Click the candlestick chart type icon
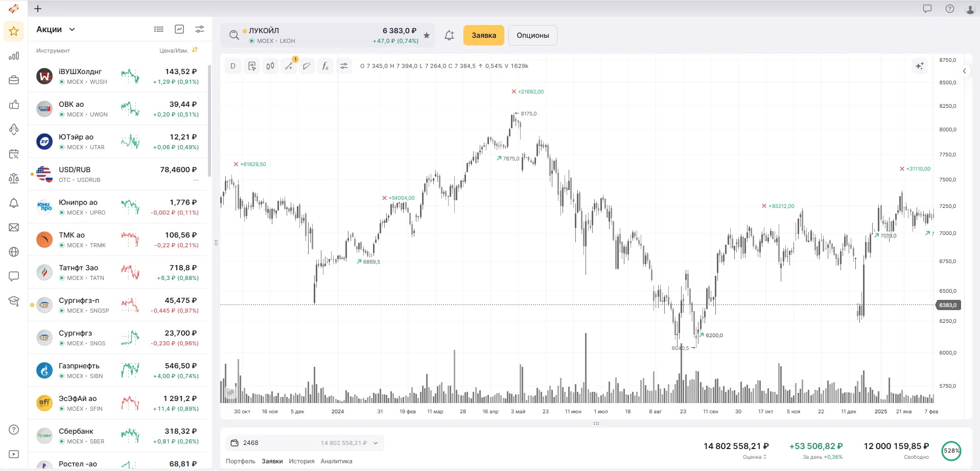This screenshot has height=471, width=980. [270, 66]
